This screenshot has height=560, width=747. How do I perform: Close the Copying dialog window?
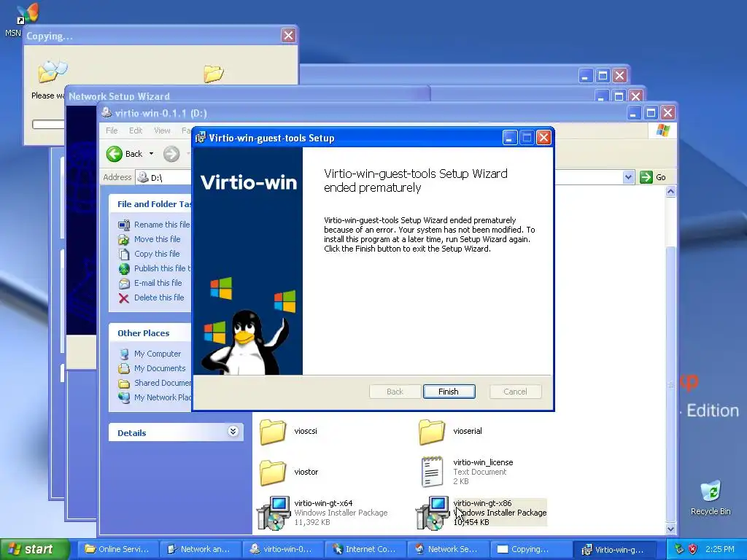[x=288, y=35]
